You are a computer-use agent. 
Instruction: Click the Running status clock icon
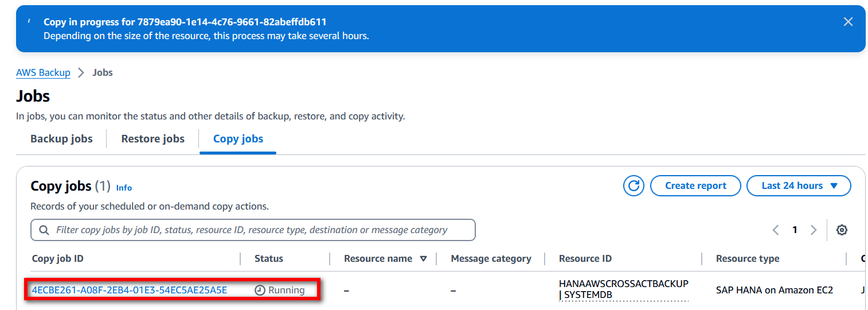[x=260, y=290]
